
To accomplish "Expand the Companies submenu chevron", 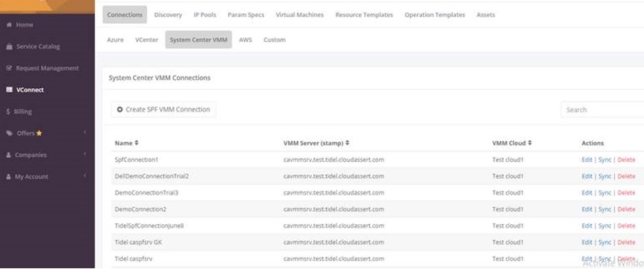I will click(x=84, y=154).
